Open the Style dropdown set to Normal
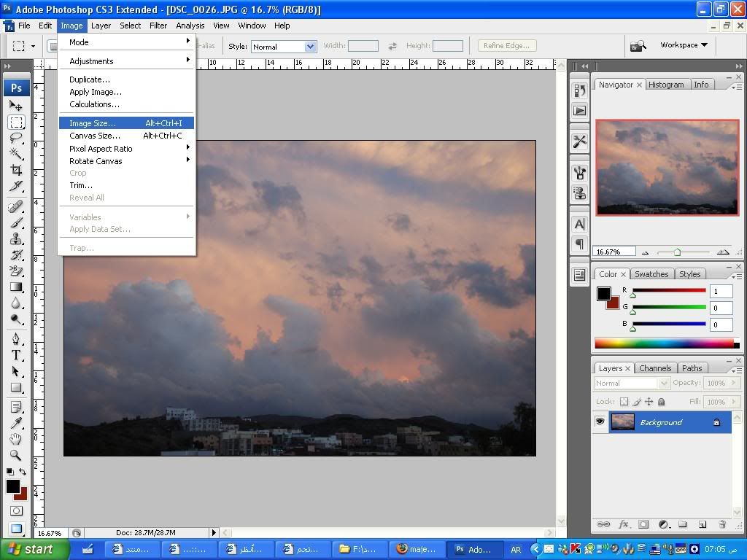The width and height of the screenshot is (747, 560). point(283,47)
